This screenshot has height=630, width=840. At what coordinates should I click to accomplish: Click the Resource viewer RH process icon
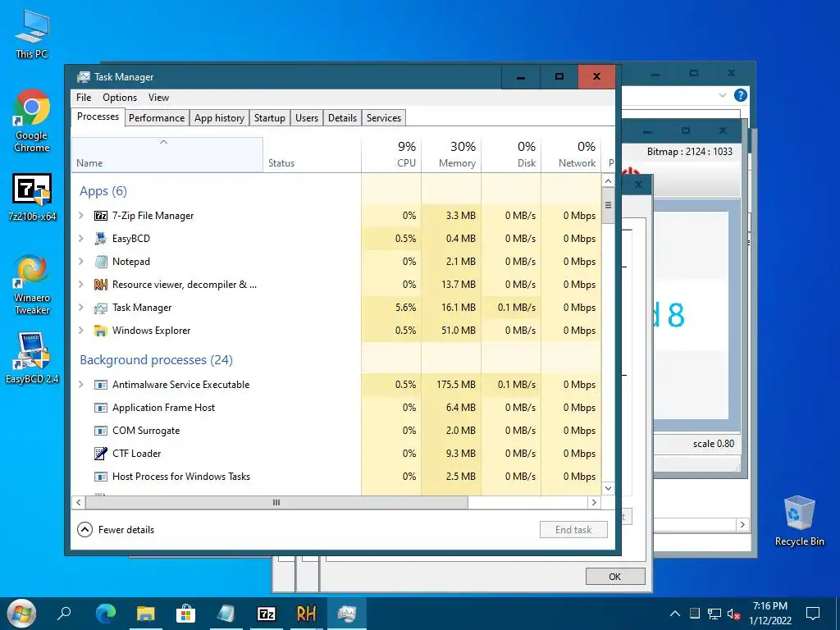pos(101,285)
